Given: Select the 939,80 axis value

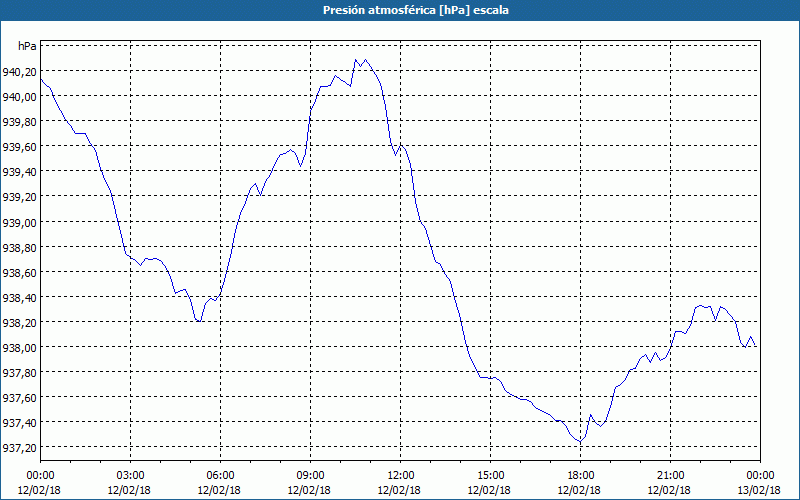Looking at the screenshot, I should point(19,122).
